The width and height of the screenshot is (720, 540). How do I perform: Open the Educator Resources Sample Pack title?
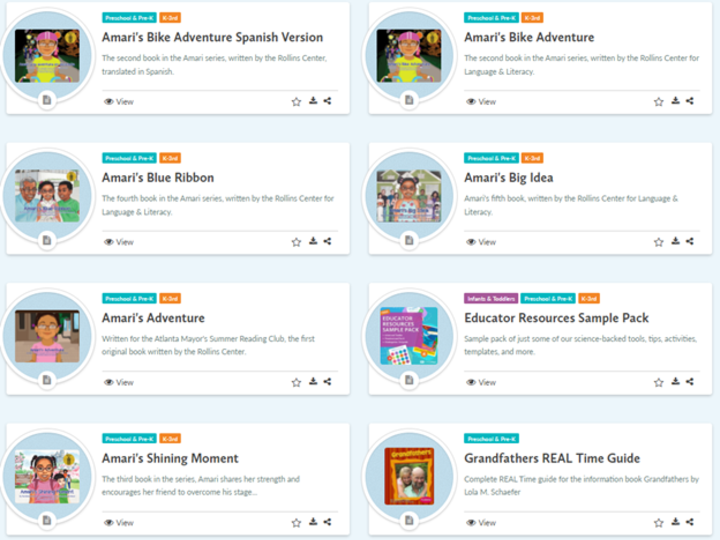pyautogui.click(x=557, y=318)
